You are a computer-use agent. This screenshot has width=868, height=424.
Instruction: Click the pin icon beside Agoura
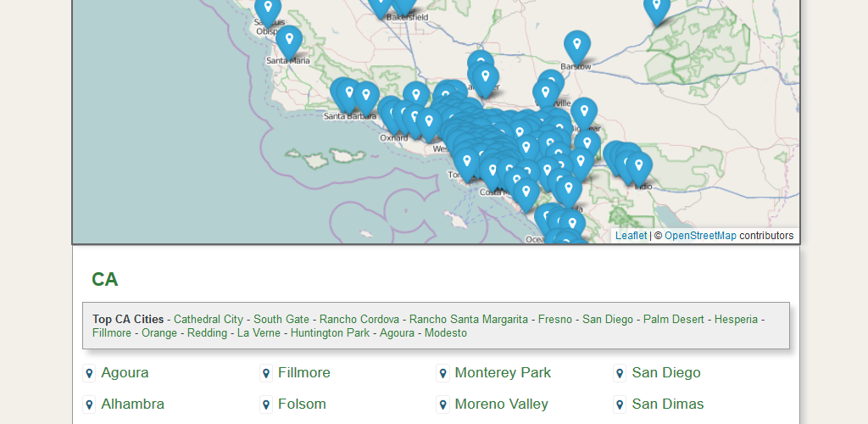pyautogui.click(x=89, y=373)
